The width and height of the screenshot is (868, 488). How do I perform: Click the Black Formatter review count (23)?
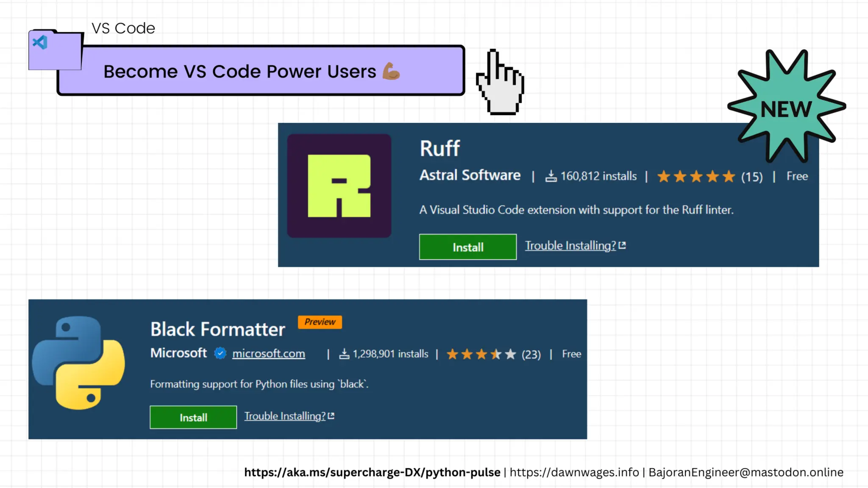(x=531, y=354)
